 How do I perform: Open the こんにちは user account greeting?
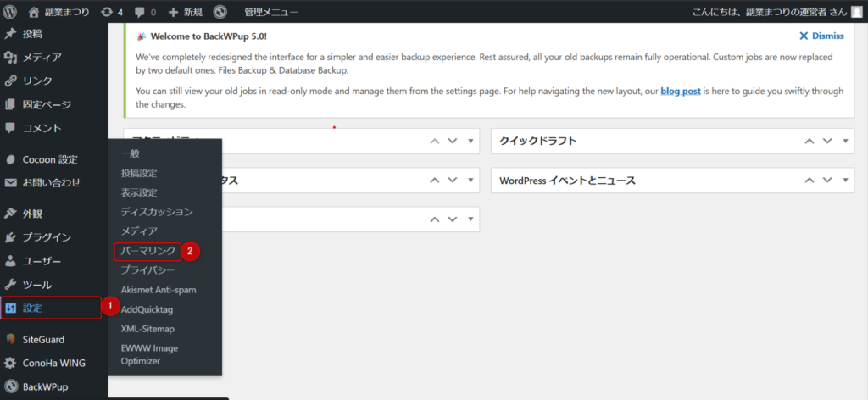pyautogui.click(x=770, y=12)
